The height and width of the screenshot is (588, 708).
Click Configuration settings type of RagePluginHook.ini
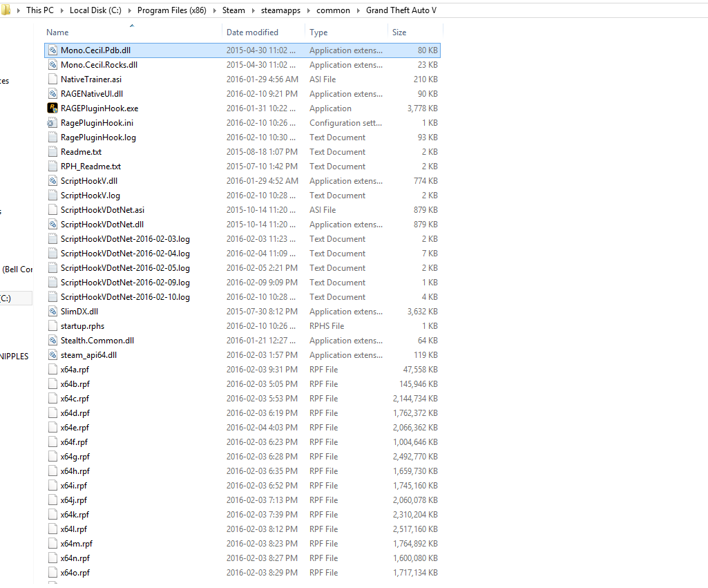(x=345, y=122)
